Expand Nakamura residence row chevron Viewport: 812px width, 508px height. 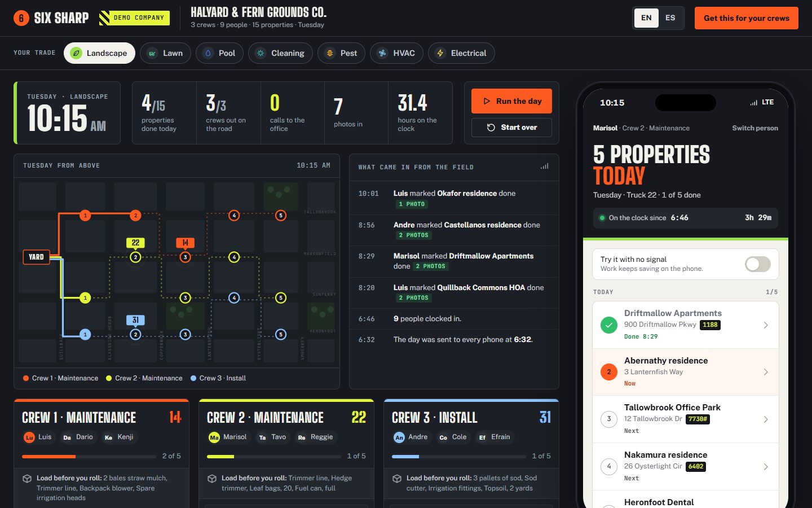(x=766, y=467)
